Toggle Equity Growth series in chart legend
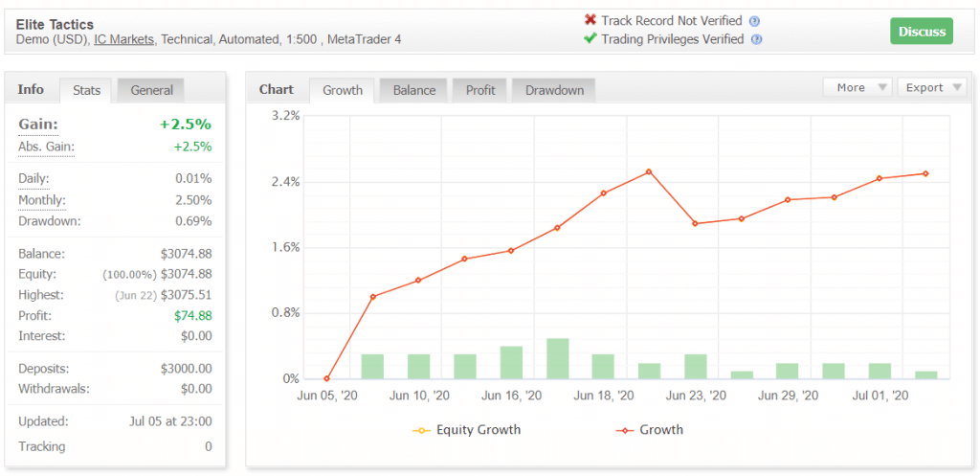 tap(467, 430)
